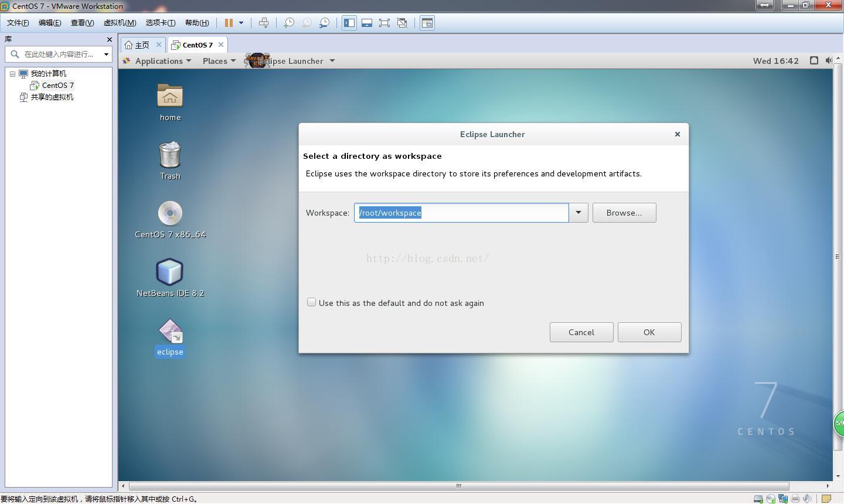Click the vertical scrollbar down arrow

[838, 476]
